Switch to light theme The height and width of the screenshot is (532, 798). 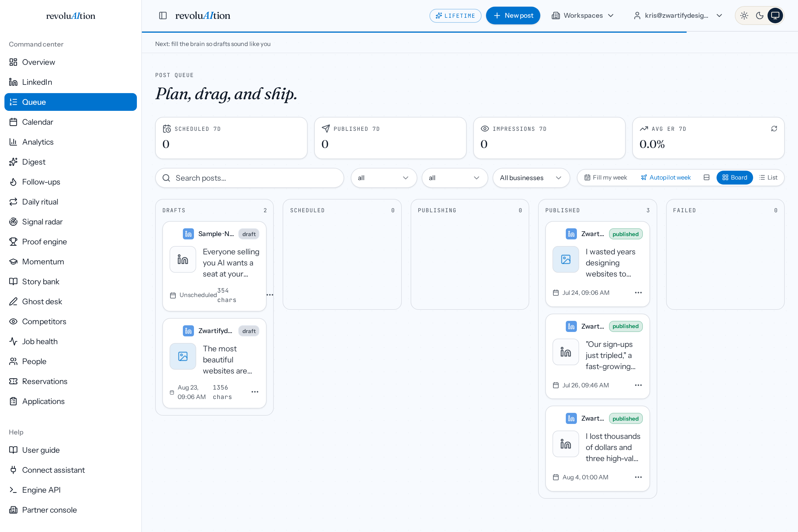point(745,16)
